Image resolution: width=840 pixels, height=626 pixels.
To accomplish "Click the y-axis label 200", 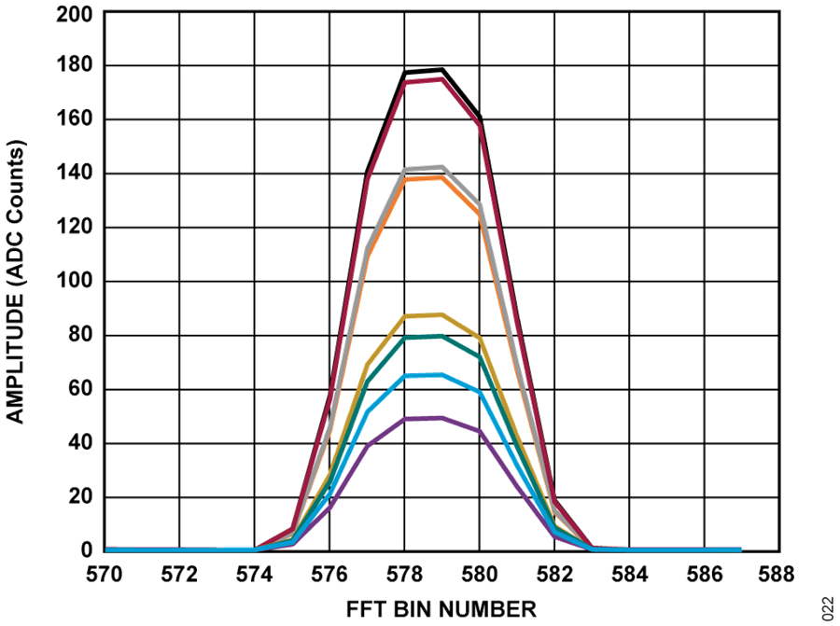I will click(74, 14).
